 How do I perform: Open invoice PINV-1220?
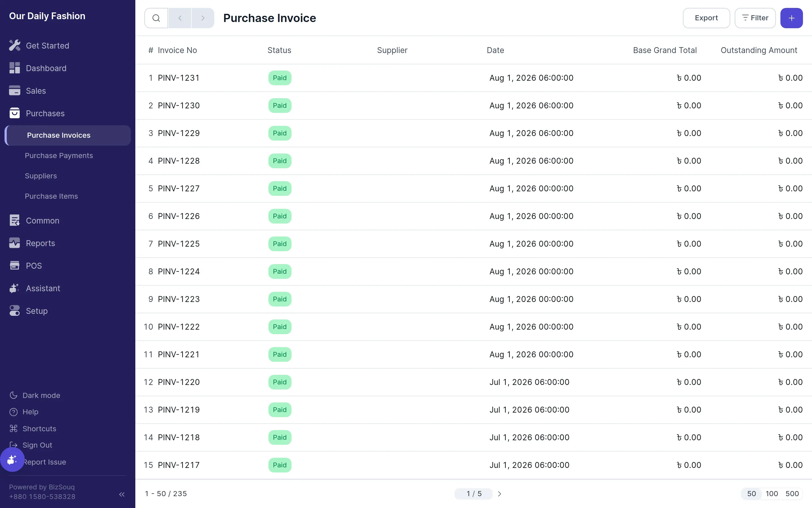[178, 382]
